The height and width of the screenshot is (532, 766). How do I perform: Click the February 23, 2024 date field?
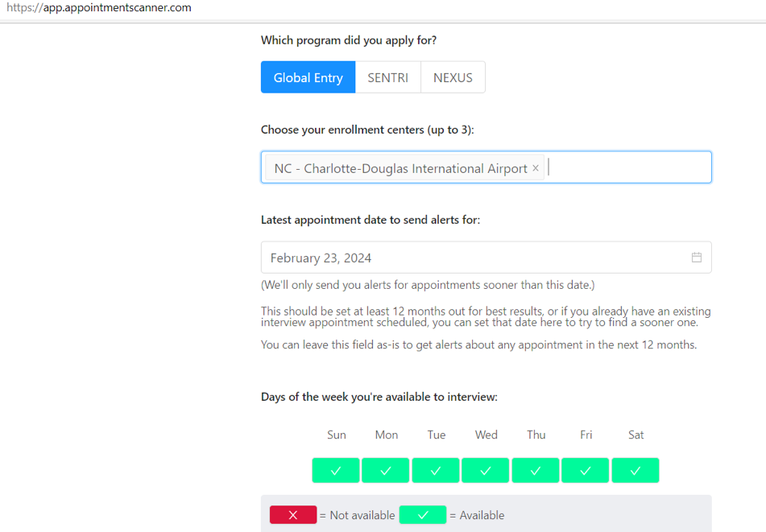pos(475,258)
